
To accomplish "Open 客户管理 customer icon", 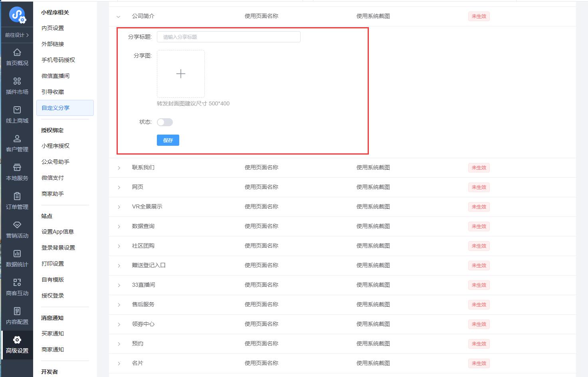I will click(x=17, y=139).
